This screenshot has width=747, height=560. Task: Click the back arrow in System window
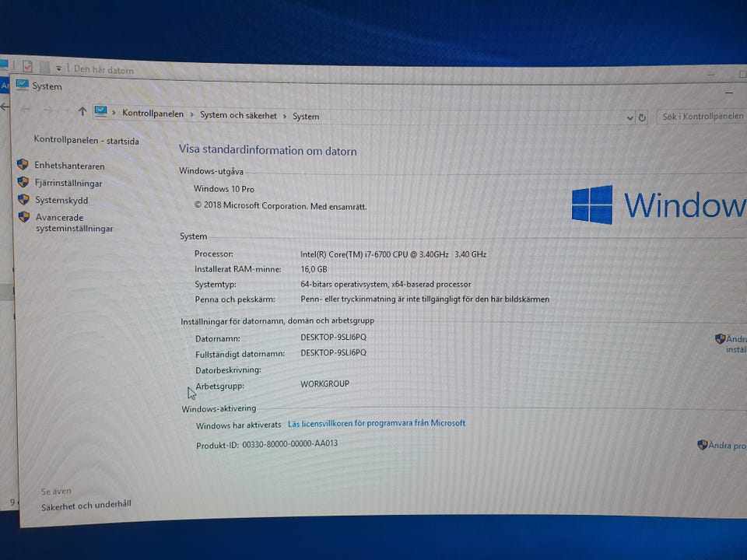26,110
